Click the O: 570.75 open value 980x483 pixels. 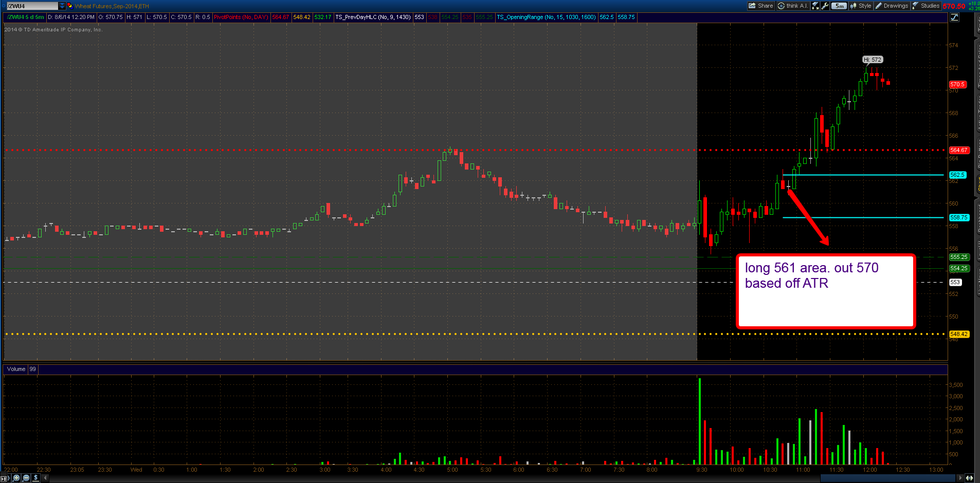click(111, 17)
